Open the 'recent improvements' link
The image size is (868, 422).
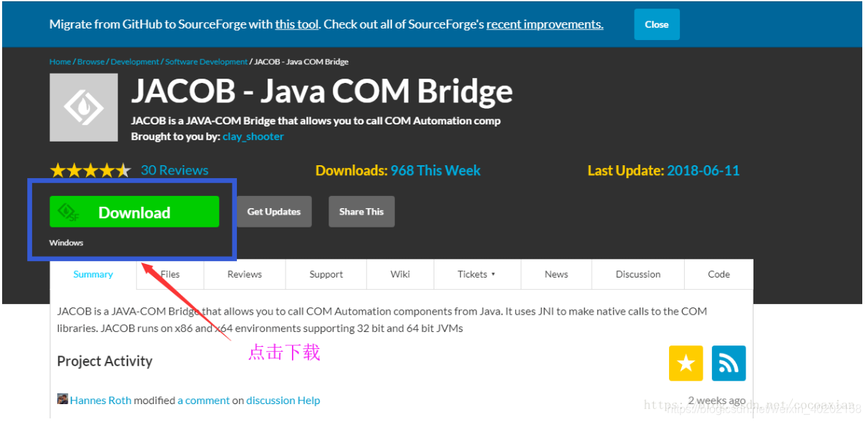pyautogui.click(x=545, y=24)
